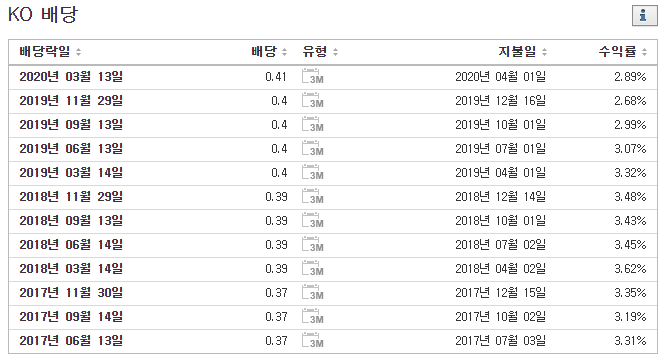Select ex-dividend date 2017년 06월 13일
This screenshot has width=666, height=360.
[x=71, y=340]
